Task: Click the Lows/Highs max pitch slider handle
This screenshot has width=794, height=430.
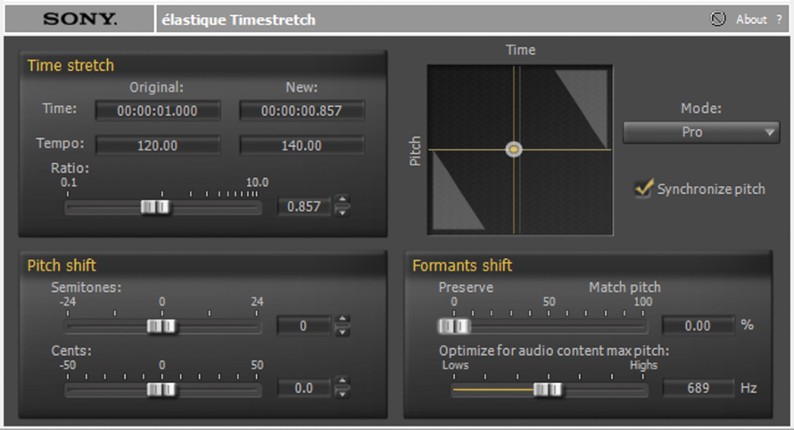Action: click(547, 389)
